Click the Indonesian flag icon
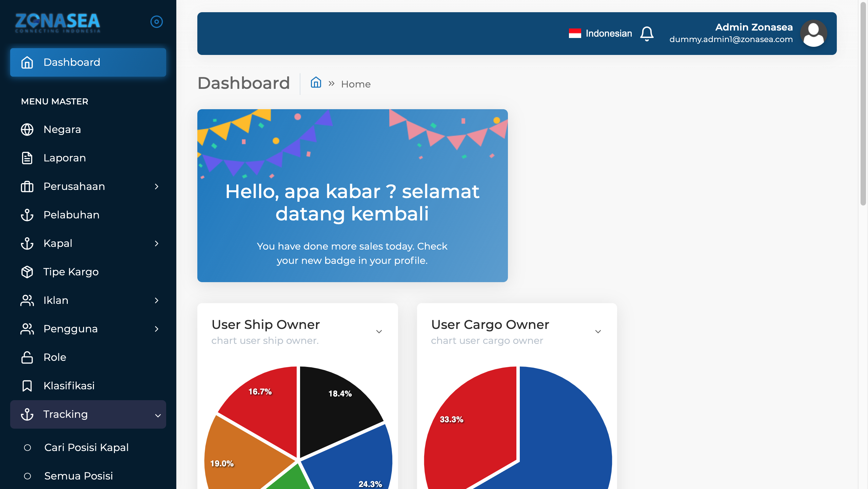This screenshot has width=868, height=489. pyautogui.click(x=575, y=33)
